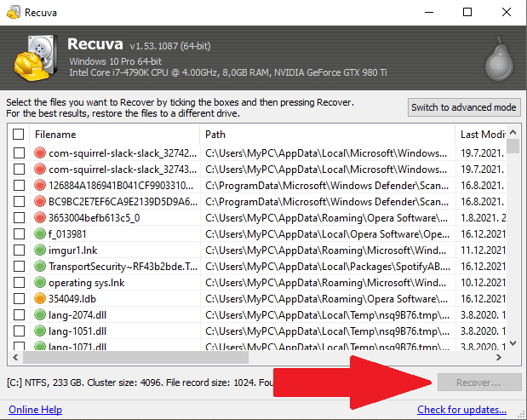The height and width of the screenshot is (420, 527).
Task: Close the Recuva window
Action: [x=507, y=13]
